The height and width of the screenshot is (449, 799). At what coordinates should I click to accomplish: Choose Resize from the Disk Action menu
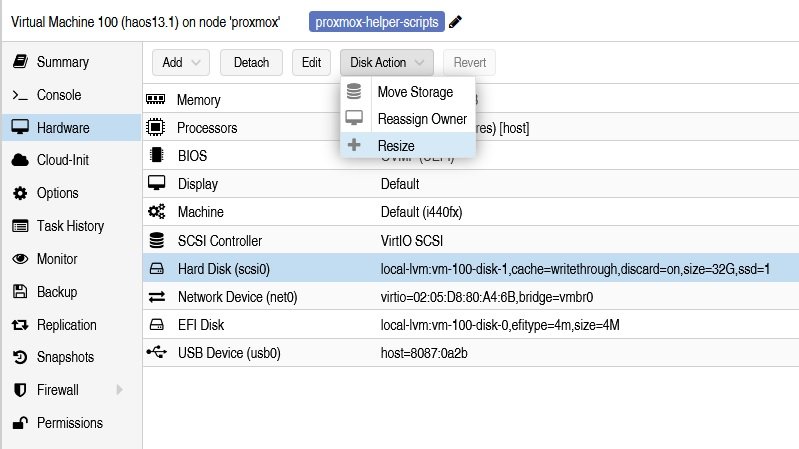396,145
